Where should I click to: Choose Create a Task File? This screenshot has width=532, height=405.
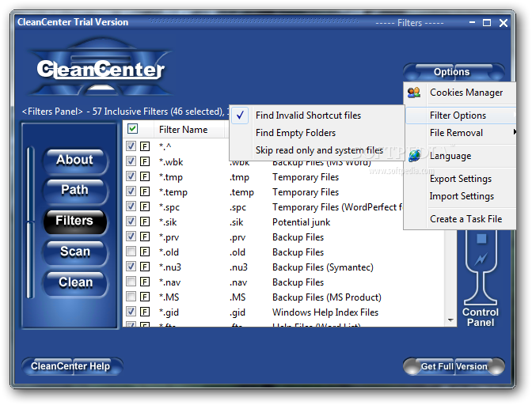(461, 219)
